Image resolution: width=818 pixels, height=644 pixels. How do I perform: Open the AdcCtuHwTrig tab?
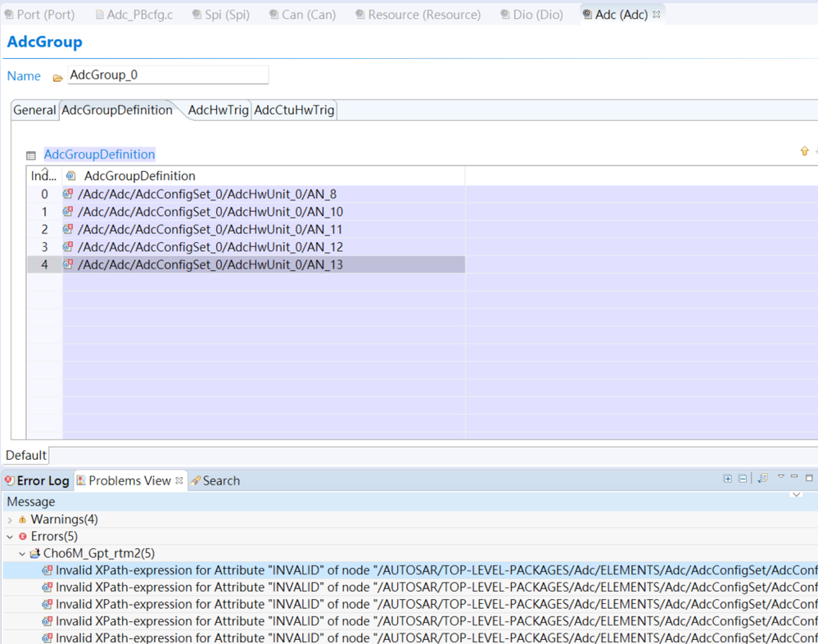pos(294,110)
